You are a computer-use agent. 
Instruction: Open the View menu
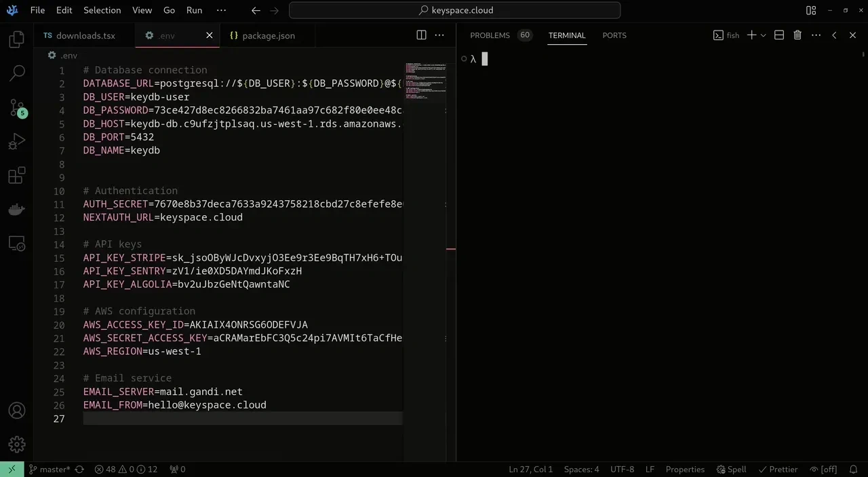142,10
